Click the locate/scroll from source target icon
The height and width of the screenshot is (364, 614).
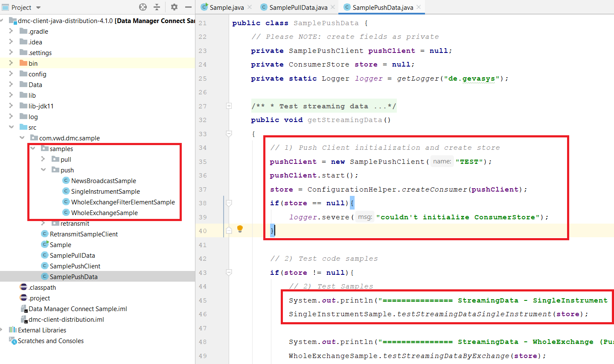click(143, 7)
